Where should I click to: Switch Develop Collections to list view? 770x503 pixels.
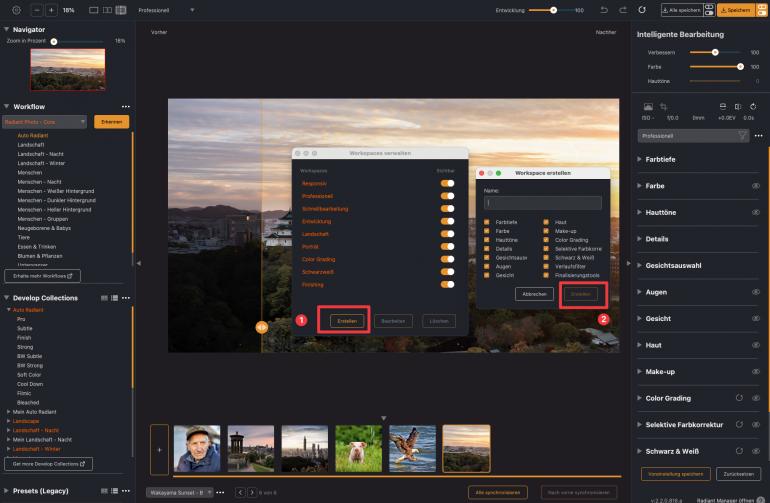pyautogui.click(x=114, y=298)
